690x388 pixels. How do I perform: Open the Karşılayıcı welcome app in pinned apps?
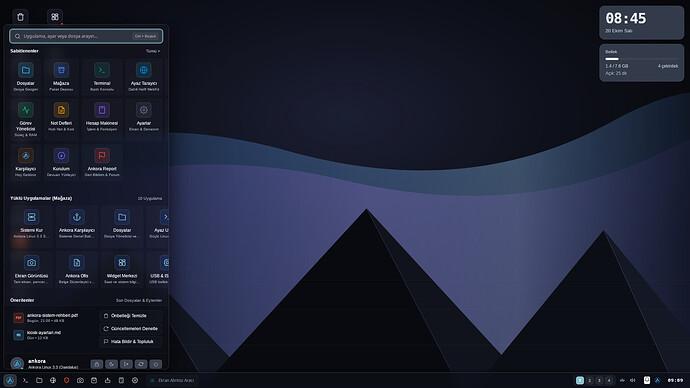pyautogui.click(x=26, y=162)
